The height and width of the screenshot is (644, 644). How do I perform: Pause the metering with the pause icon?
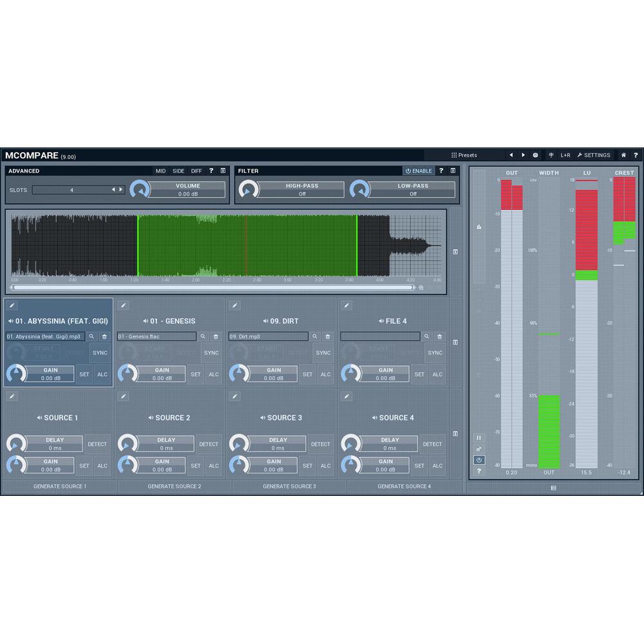(479, 437)
